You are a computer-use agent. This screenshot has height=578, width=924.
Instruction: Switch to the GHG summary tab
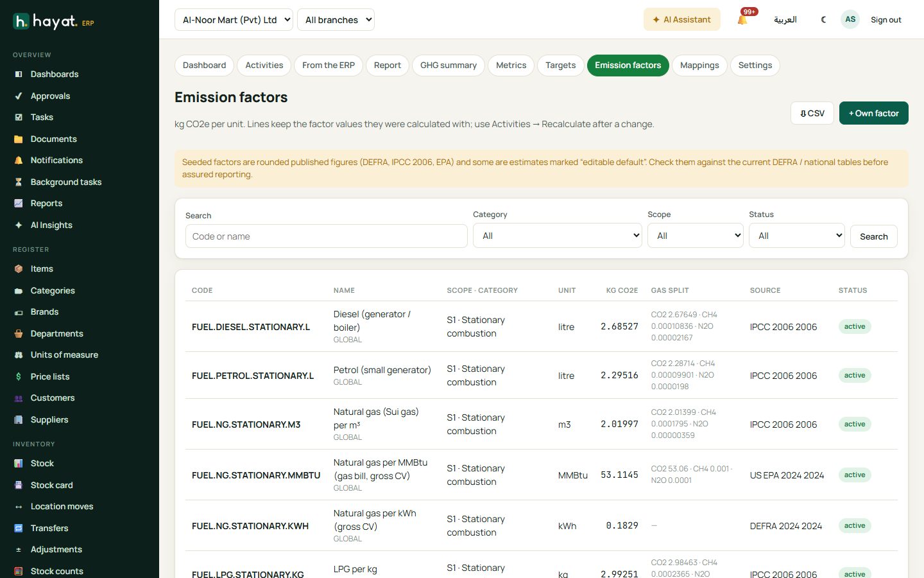pyautogui.click(x=449, y=66)
